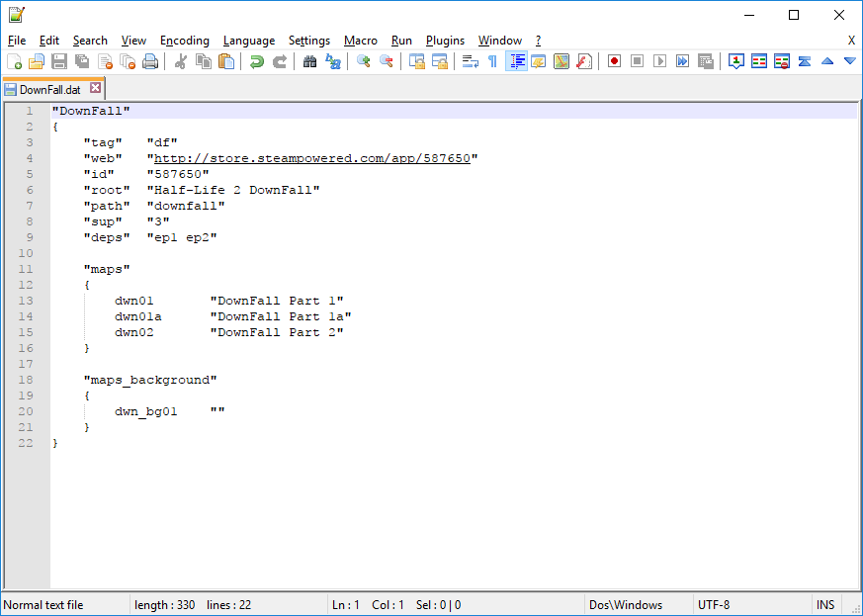Click the macro Playback button
Viewport: 863px width, 616px height.
point(659,61)
